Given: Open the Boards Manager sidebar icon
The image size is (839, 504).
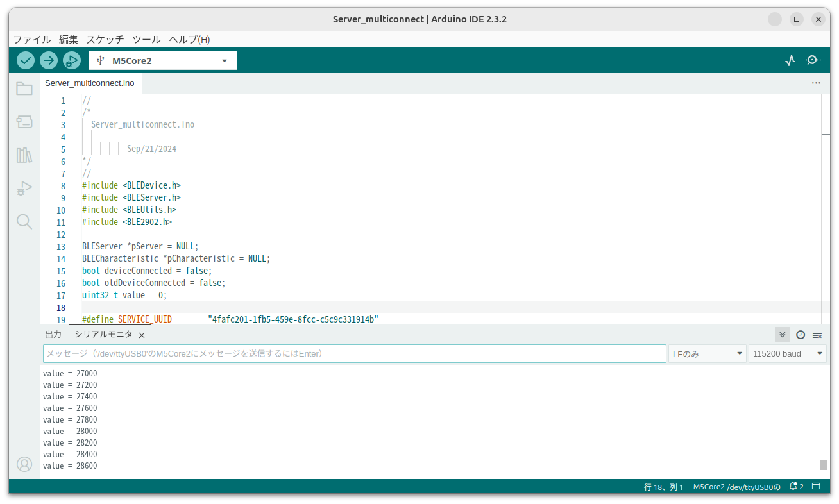Looking at the screenshot, I should [x=24, y=122].
